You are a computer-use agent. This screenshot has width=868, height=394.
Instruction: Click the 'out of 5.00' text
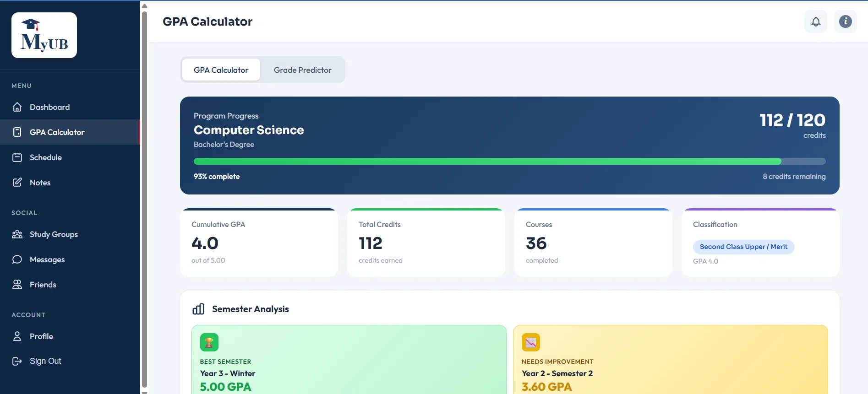[x=208, y=260]
